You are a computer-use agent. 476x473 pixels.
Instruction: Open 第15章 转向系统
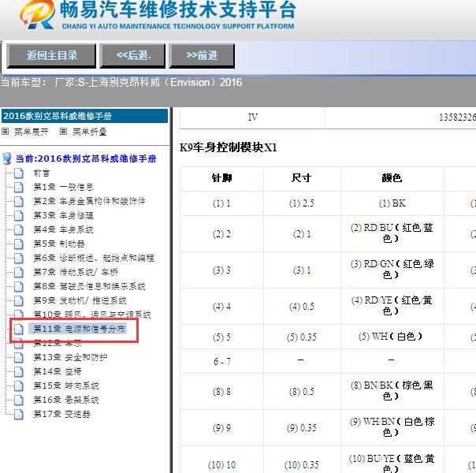point(66,385)
